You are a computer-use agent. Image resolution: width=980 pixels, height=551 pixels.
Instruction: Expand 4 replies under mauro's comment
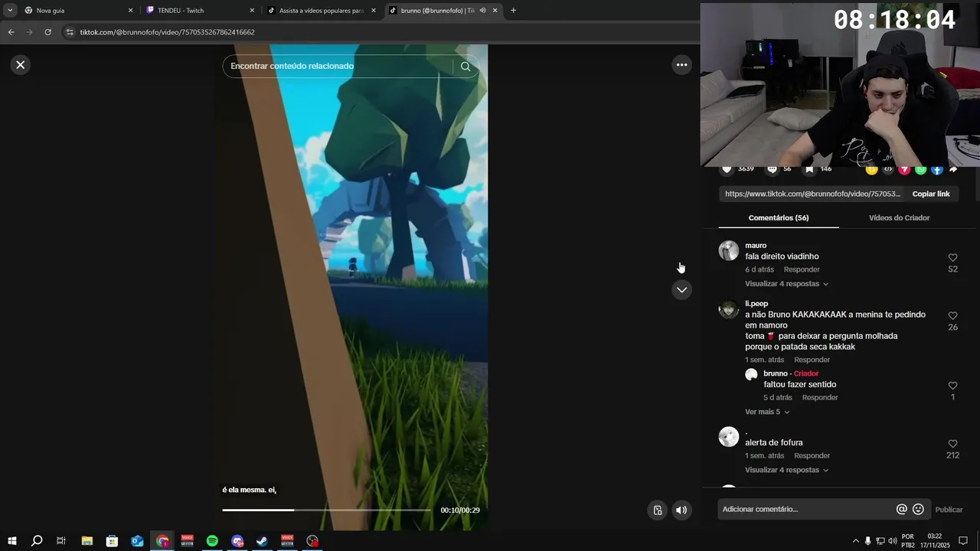coord(786,284)
